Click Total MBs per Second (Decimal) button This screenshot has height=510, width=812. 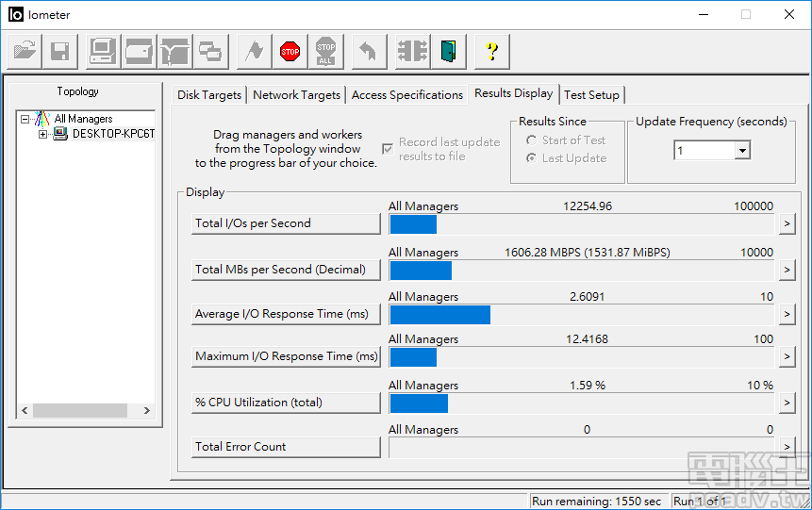tap(286, 270)
